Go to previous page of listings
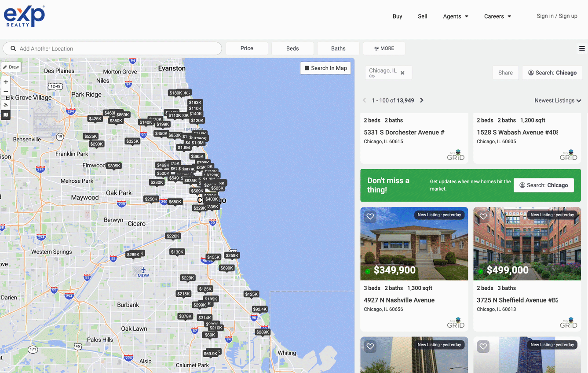Screen dimensions: 588x373 click(x=364, y=100)
